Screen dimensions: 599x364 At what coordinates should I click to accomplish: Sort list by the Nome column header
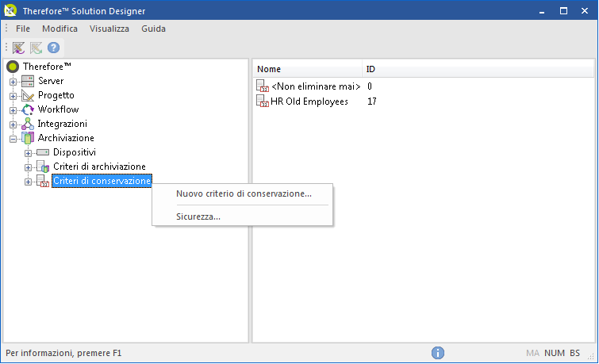307,69
